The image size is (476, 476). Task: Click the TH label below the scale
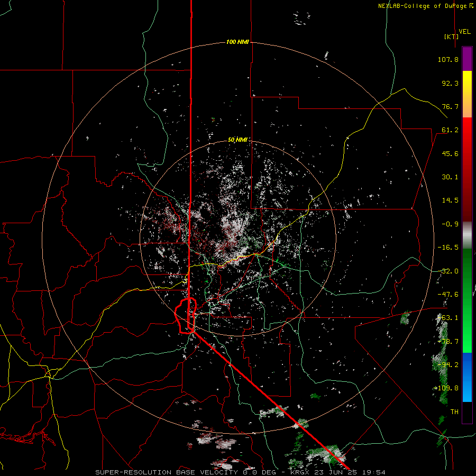[454, 412]
